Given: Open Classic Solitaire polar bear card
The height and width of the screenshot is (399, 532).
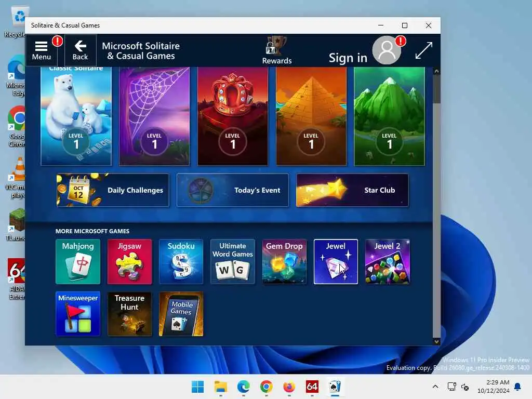Looking at the screenshot, I should tap(76, 116).
